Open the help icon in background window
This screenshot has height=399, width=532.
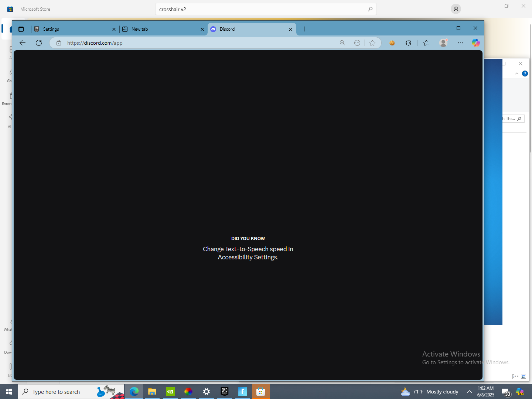click(525, 74)
